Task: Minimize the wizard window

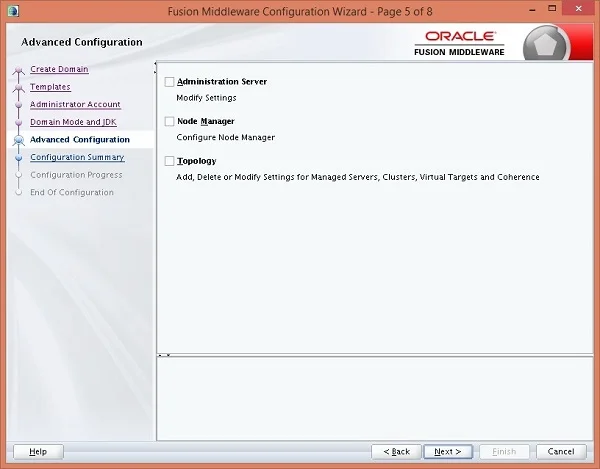Action: [x=532, y=10]
